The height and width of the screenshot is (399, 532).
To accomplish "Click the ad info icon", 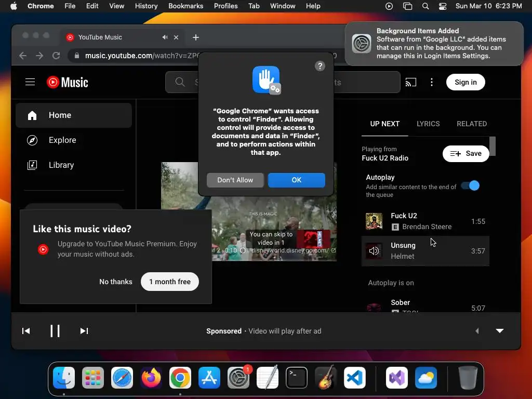I will tap(243, 250).
